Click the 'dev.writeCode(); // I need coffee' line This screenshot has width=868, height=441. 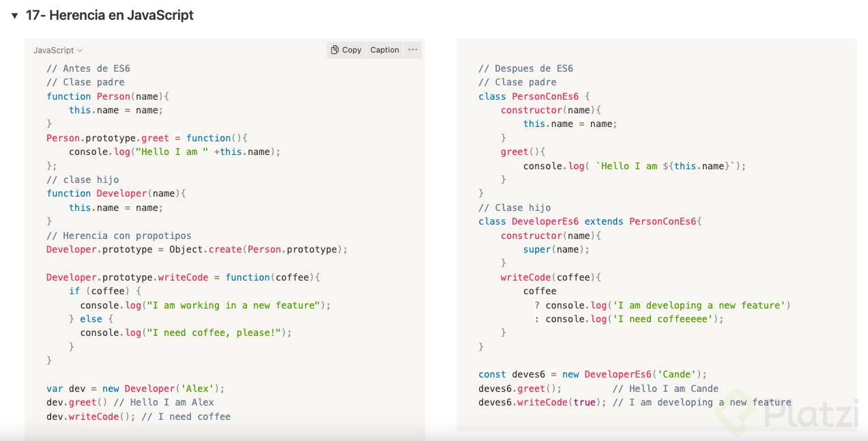139,416
